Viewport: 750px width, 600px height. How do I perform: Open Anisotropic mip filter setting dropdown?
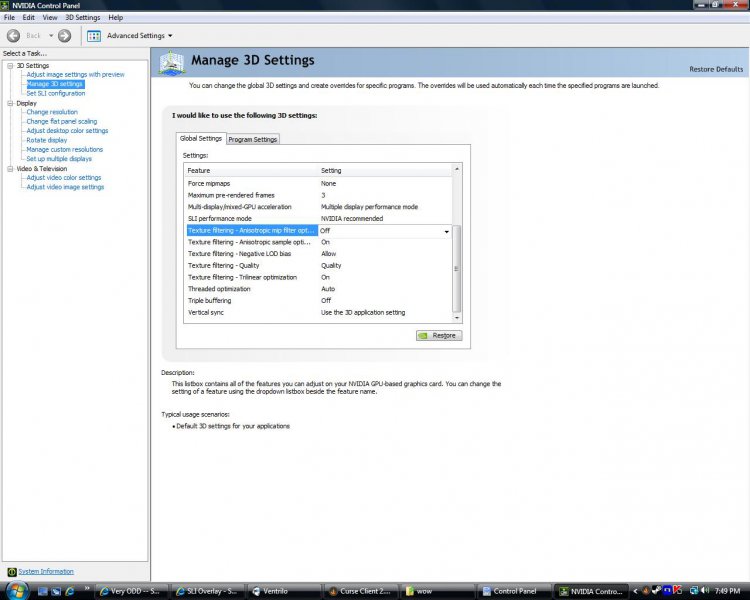click(x=446, y=231)
